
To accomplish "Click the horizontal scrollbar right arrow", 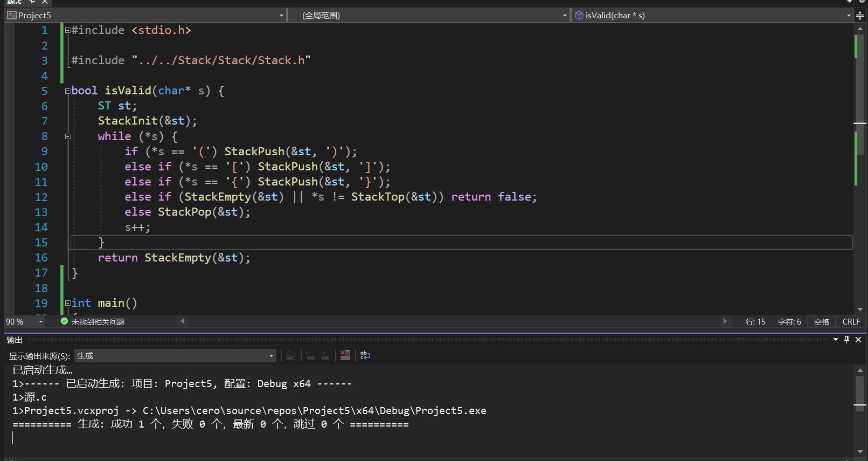I will pos(725,321).
